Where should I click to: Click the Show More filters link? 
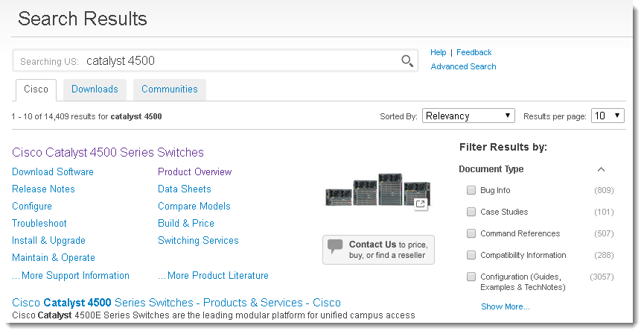506,306
